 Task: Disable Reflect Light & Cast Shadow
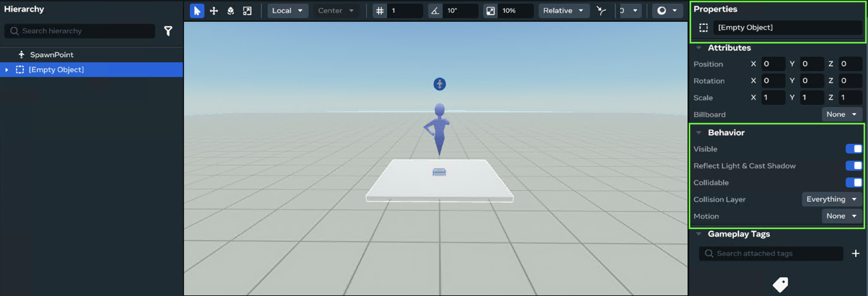point(854,166)
